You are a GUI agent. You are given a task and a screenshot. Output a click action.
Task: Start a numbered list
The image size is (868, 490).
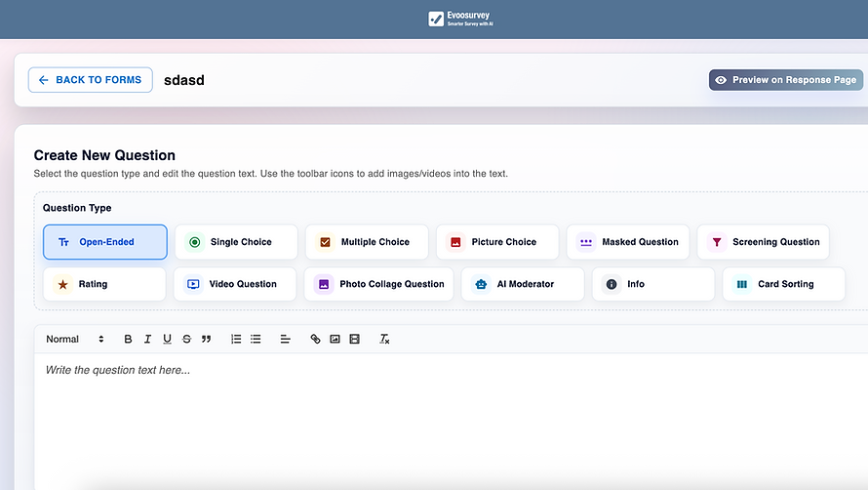pos(236,339)
